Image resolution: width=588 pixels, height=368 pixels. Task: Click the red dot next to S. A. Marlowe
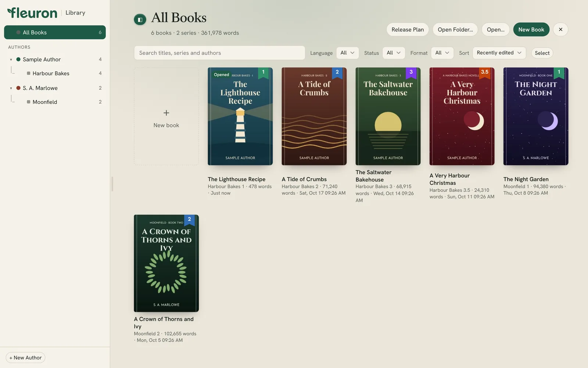pos(18,88)
